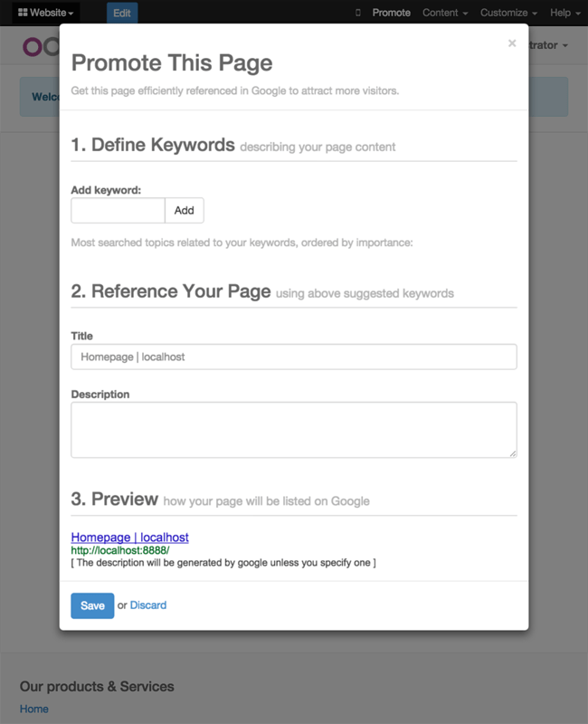
Task: Expand the Customize dropdown menu
Action: click(508, 13)
